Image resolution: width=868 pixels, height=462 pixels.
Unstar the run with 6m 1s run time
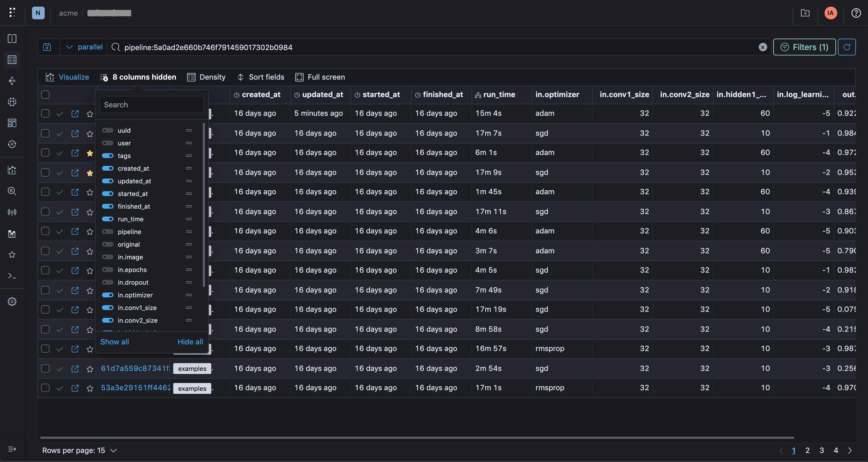coord(90,153)
